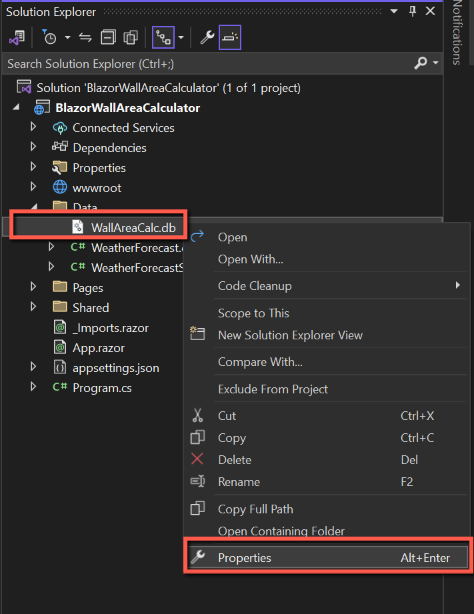This screenshot has height=614, width=474.
Task: Click the Properties folder wrench icon
Action: [60, 168]
